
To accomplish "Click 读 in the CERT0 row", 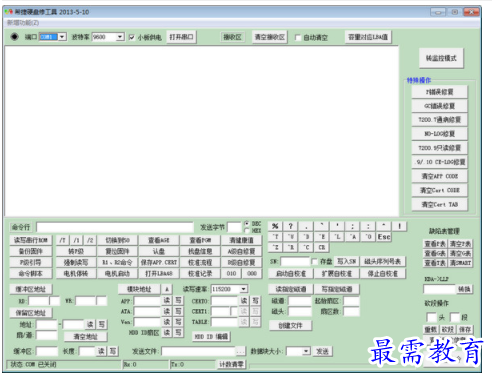I will coord(244,301).
